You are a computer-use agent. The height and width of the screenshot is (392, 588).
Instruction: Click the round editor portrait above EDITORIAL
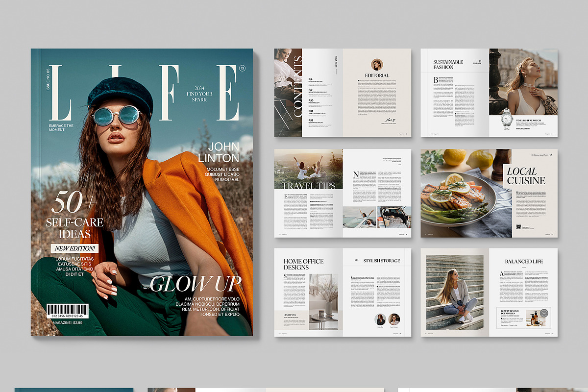pos(377,65)
